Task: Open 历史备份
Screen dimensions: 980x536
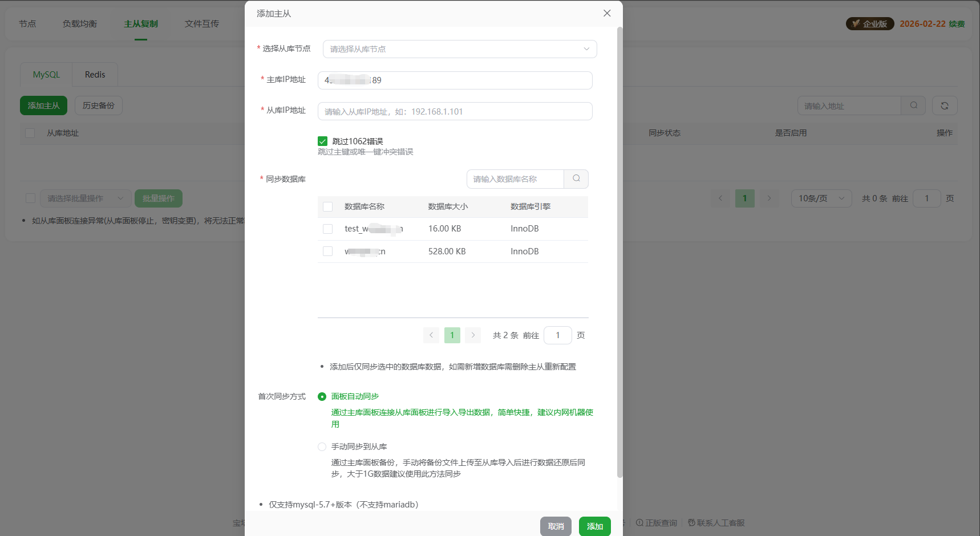Action: click(x=98, y=105)
